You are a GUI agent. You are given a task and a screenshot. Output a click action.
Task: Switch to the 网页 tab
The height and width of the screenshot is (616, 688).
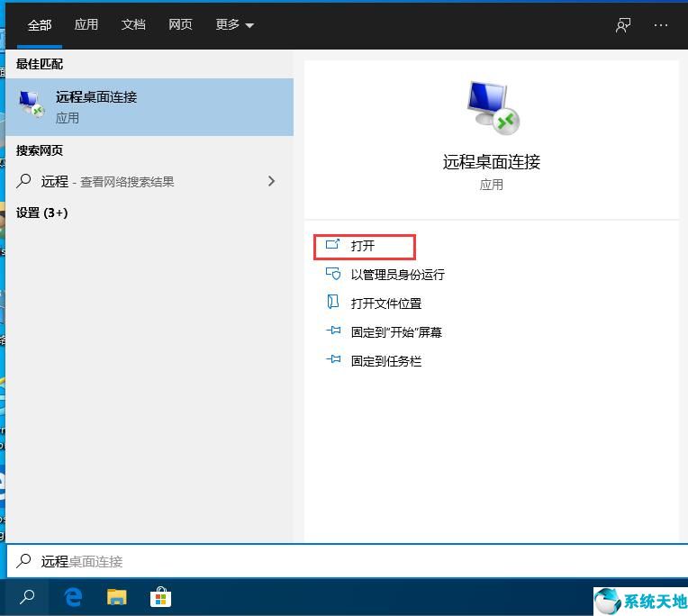180,24
